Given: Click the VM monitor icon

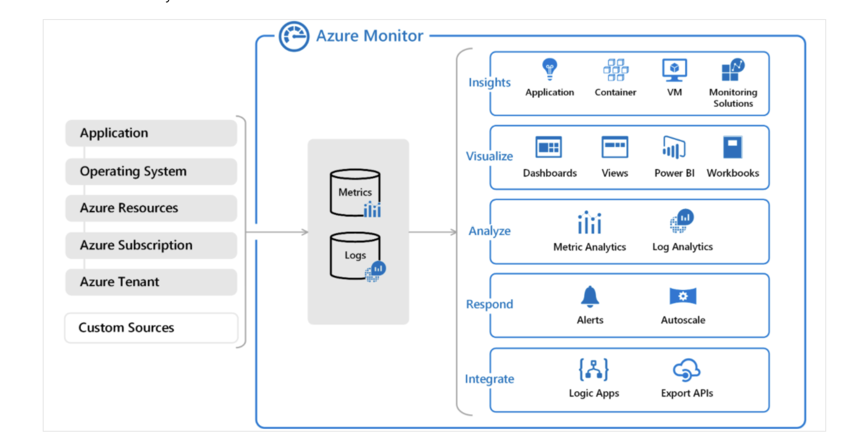Looking at the screenshot, I should [674, 70].
